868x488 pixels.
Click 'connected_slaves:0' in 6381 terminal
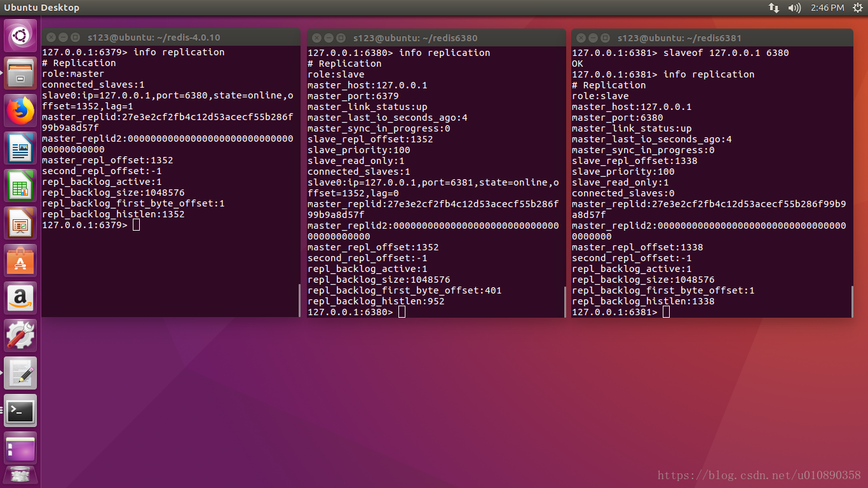pyautogui.click(x=623, y=193)
